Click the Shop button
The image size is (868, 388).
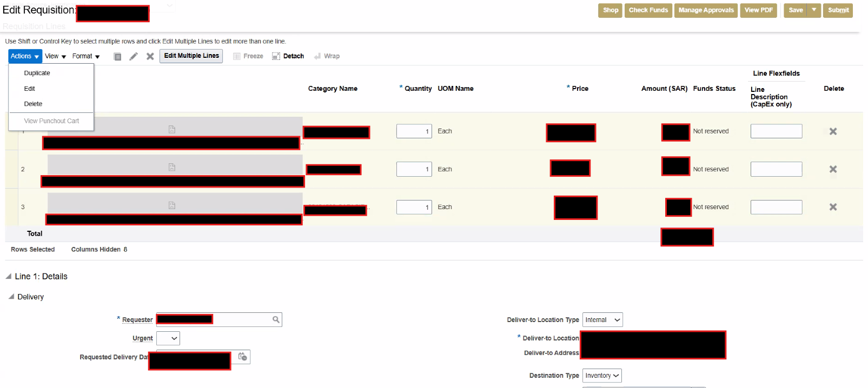[610, 10]
